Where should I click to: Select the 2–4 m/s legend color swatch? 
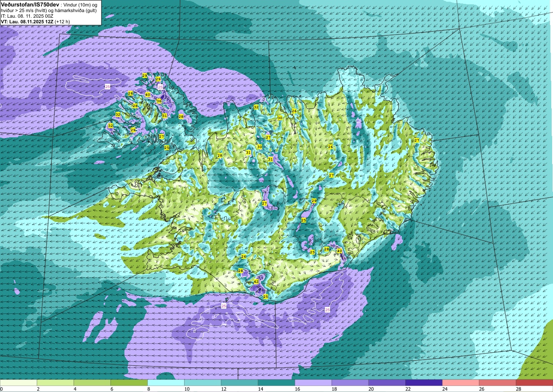(55, 383)
